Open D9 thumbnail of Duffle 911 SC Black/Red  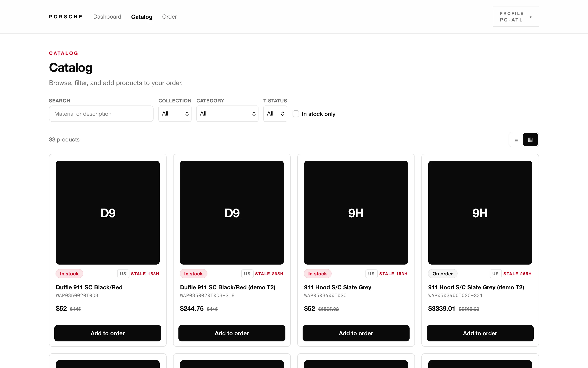pos(108,212)
